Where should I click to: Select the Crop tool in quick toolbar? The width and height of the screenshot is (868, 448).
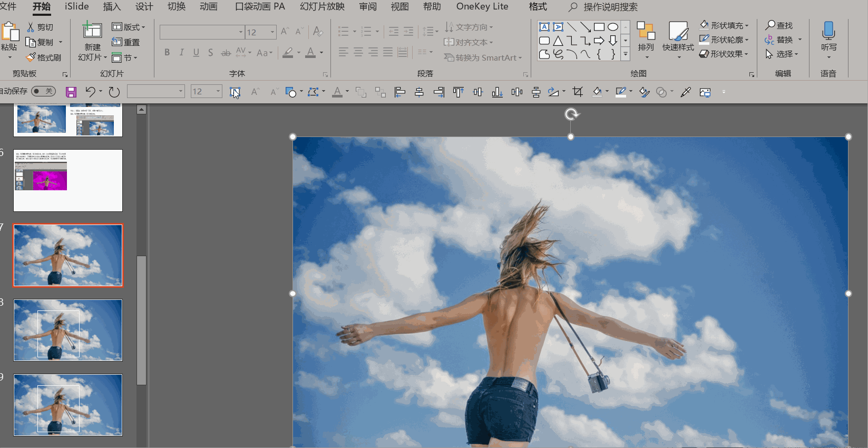[x=578, y=92]
